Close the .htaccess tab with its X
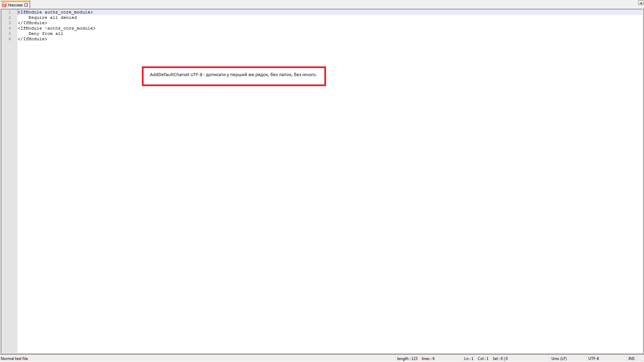Image resolution: width=644 pixels, height=362 pixels. (x=26, y=5)
